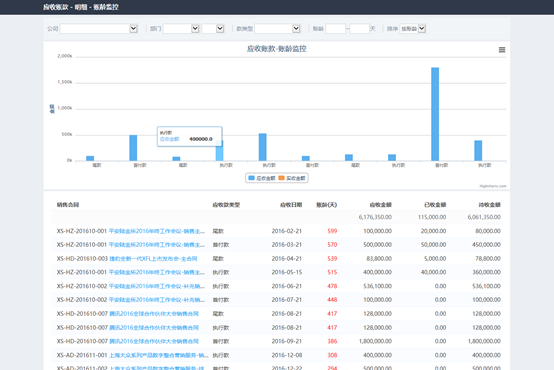
Task: Click the 应收日期 column header
Action: (x=291, y=205)
